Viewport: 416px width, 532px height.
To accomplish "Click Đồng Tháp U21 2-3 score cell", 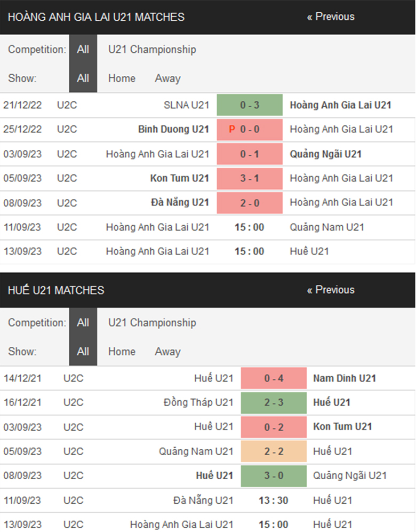I will [273, 403].
